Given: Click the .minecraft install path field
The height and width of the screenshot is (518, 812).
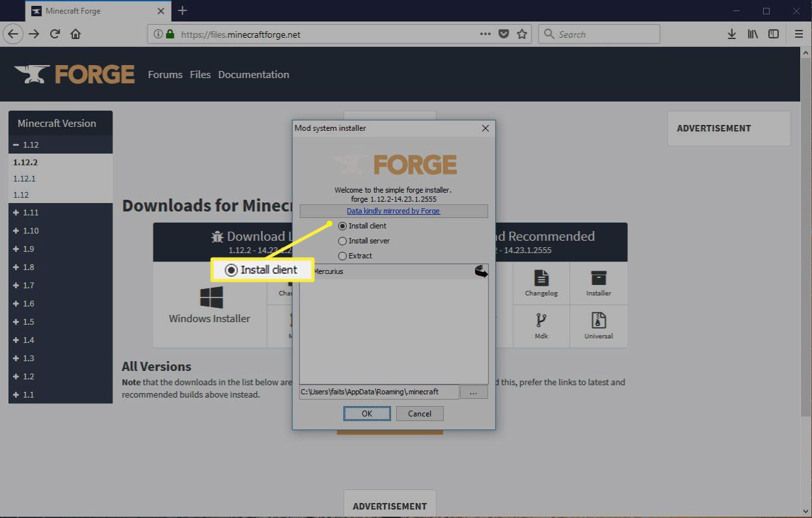Looking at the screenshot, I should tap(379, 392).
